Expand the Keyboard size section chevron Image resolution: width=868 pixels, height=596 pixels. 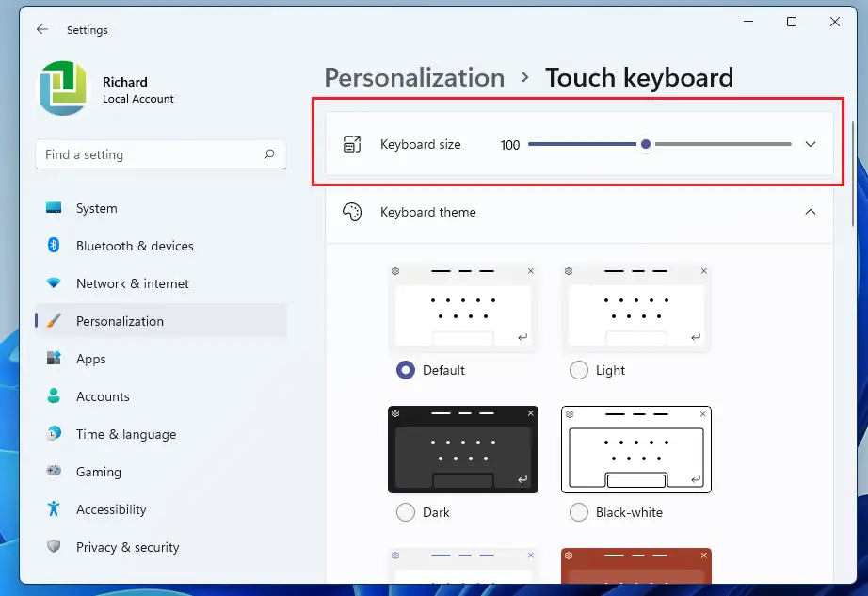[x=811, y=144]
